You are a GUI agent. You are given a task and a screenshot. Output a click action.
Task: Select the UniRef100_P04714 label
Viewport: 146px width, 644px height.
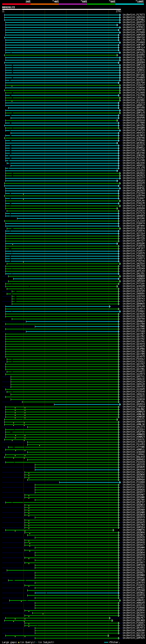pos(134,206)
